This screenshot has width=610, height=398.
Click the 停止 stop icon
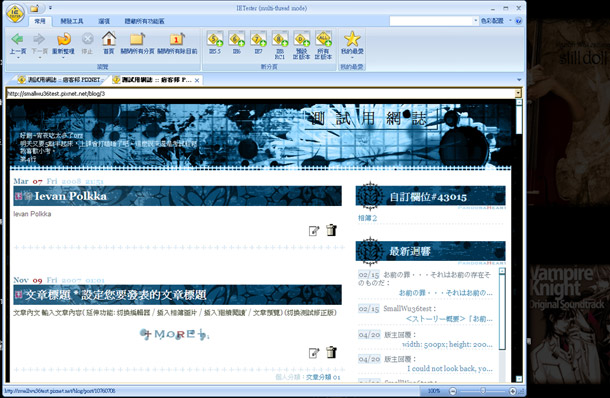(88, 39)
